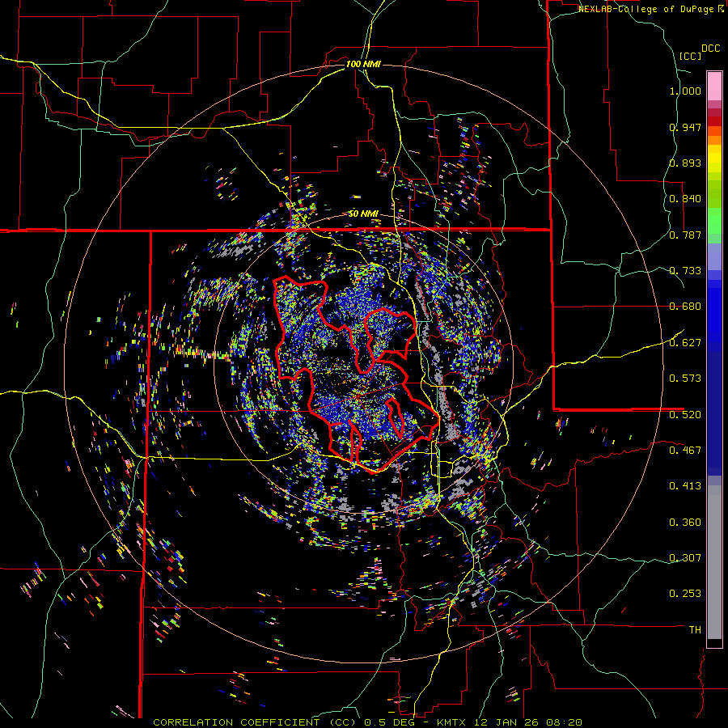This screenshot has height=728, width=728.
Task: Click the 100 NMI range ring label
Action: tap(363, 64)
